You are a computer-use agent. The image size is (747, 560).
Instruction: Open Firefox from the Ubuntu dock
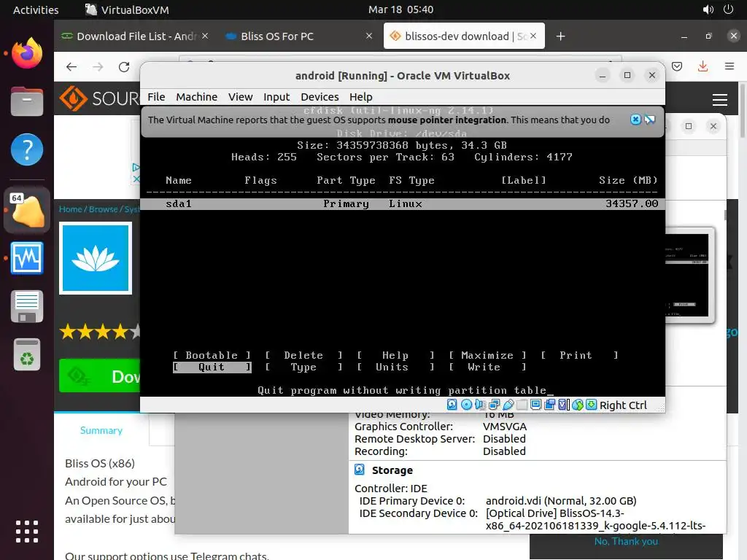pos(27,53)
